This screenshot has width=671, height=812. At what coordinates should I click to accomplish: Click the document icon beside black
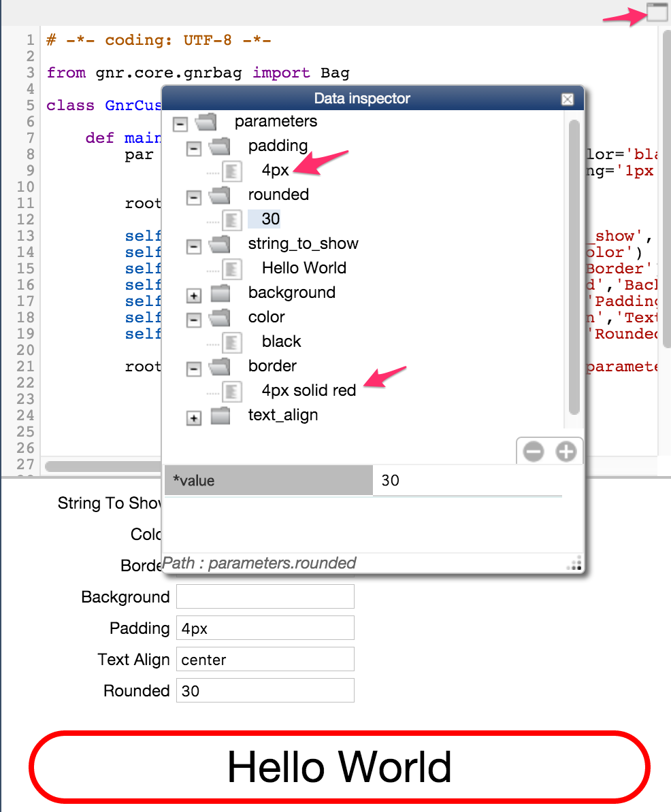coord(231,342)
